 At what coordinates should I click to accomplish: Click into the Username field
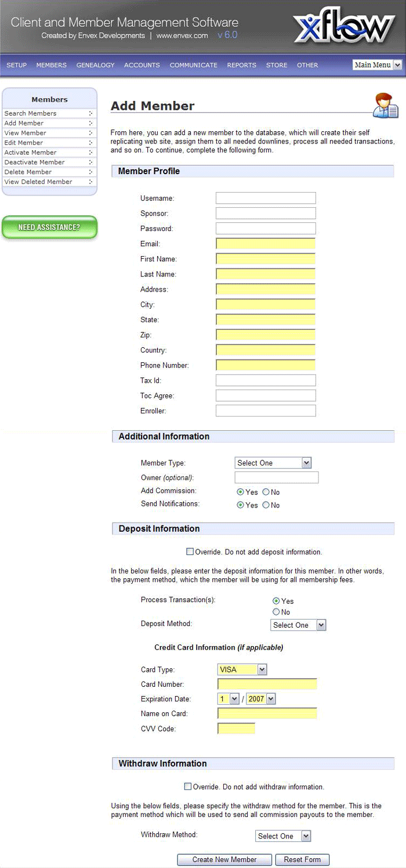point(266,198)
